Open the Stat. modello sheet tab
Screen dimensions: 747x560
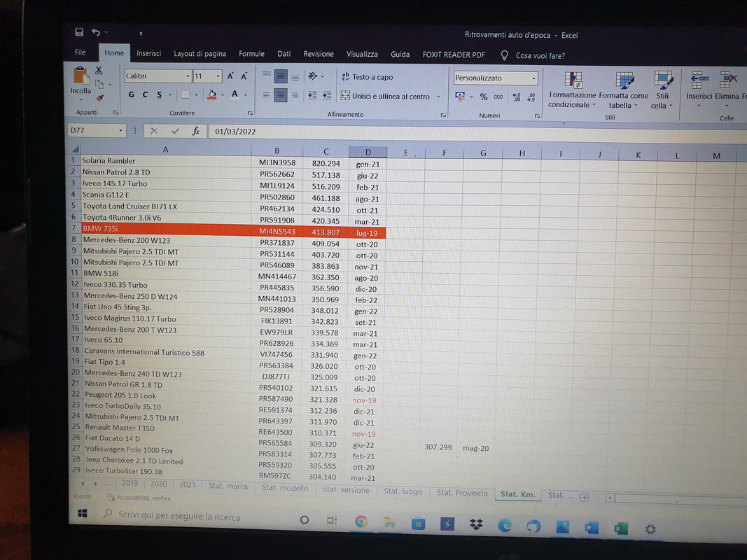pos(285,488)
